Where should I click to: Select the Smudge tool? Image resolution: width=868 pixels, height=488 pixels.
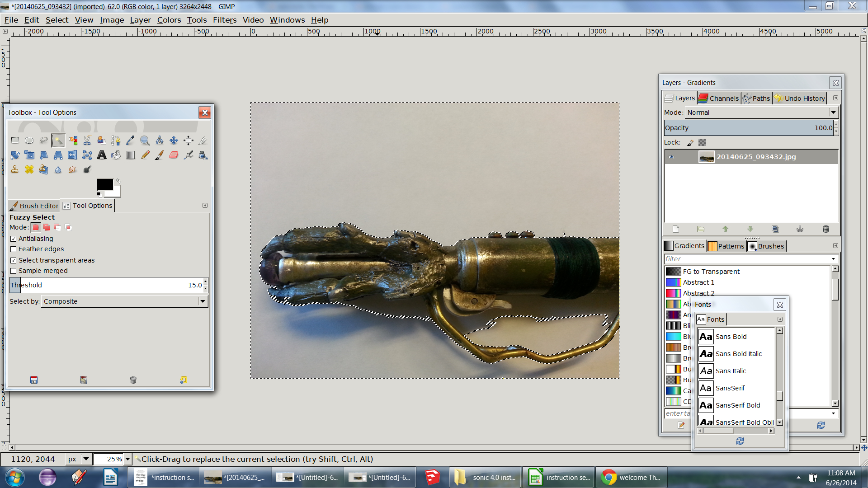click(x=73, y=169)
